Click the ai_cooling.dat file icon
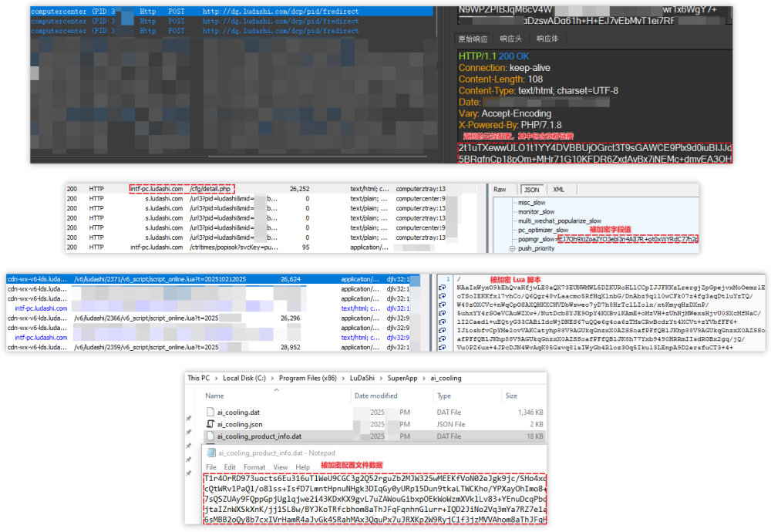Image resolution: width=771 pixels, height=532 pixels. pos(210,412)
